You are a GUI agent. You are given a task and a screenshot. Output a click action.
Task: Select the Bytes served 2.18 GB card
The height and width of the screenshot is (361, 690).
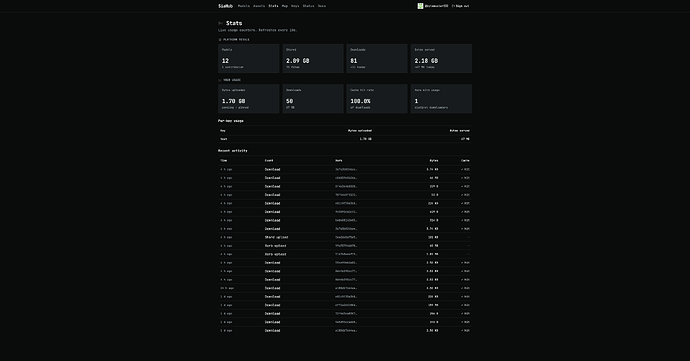point(441,59)
